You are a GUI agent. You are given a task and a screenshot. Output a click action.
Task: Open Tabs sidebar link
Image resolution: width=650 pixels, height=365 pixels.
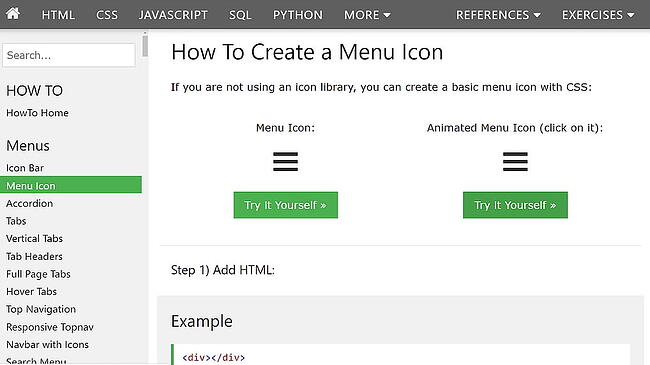coord(16,221)
